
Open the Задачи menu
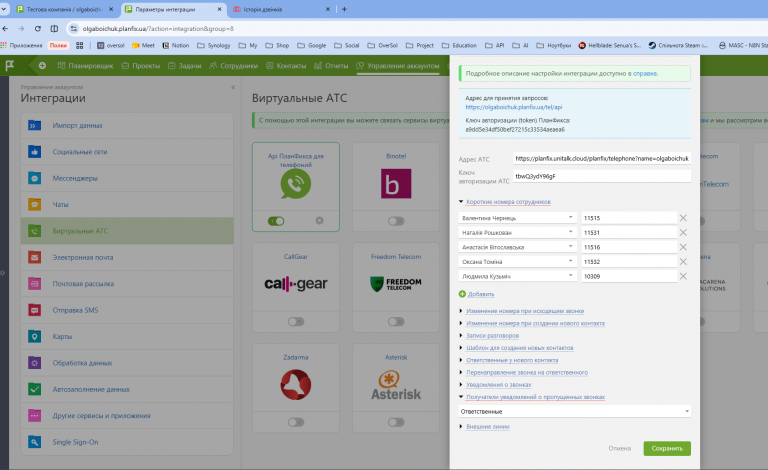(185, 66)
